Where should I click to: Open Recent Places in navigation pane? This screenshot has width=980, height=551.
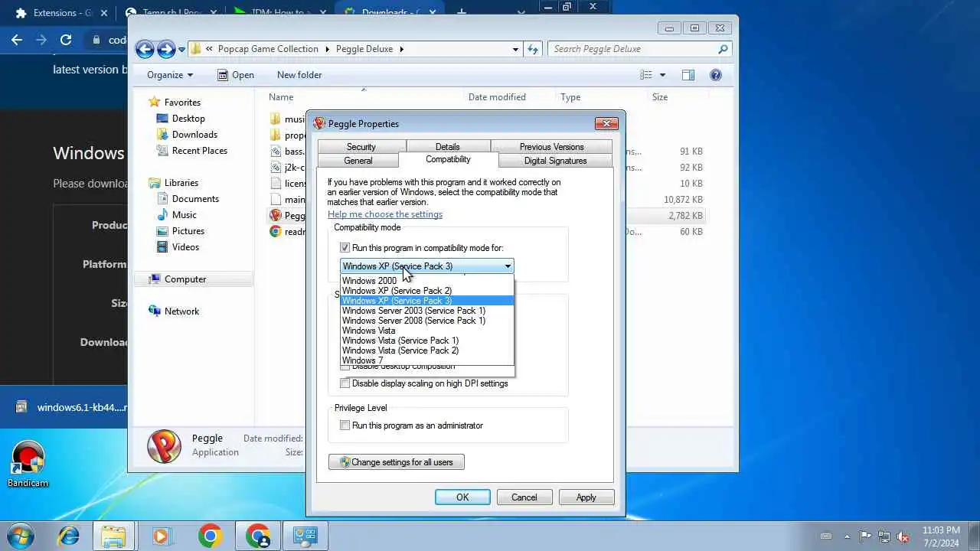coord(199,151)
